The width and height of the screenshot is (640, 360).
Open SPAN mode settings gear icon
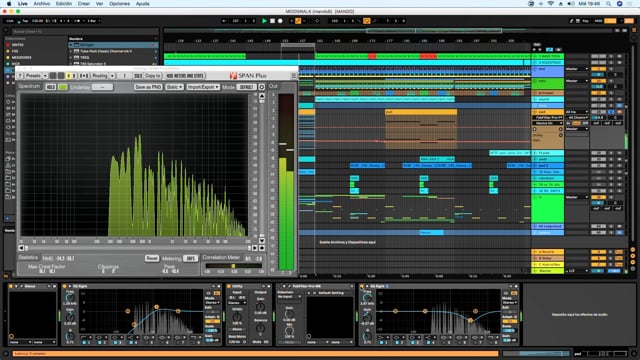pyautogui.click(x=262, y=87)
